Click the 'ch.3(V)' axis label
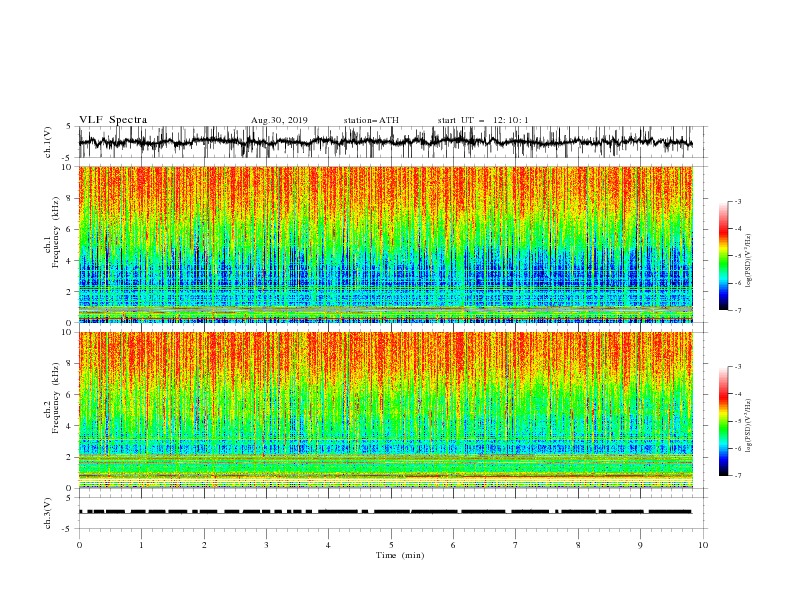The image size is (792, 612). coord(48,513)
